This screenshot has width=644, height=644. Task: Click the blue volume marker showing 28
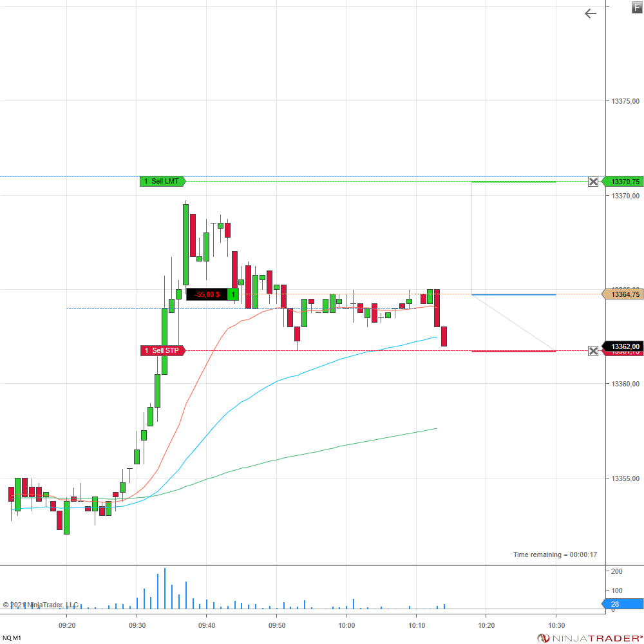(x=625, y=603)
